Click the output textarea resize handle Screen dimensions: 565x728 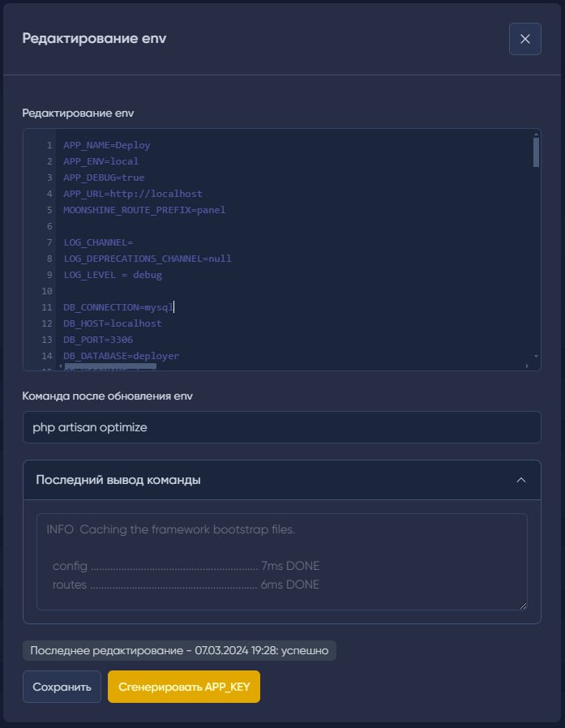[523, 605]
